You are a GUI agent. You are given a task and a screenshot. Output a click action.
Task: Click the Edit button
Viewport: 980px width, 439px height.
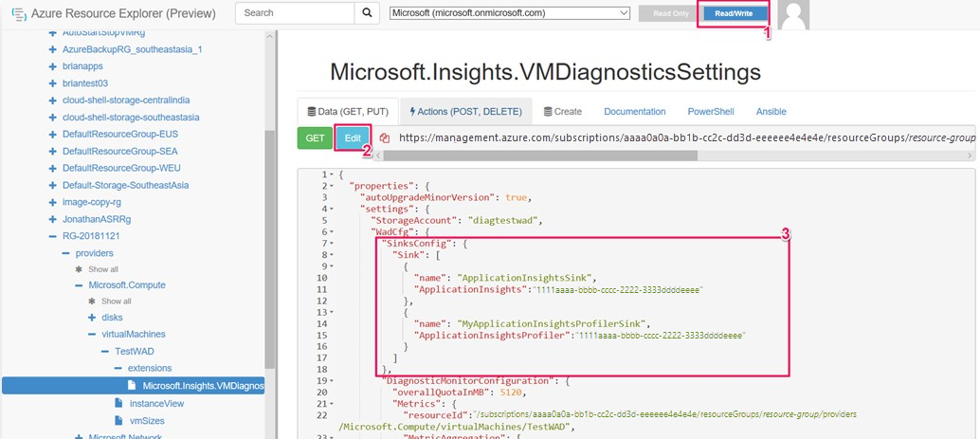tap(354, 138)
